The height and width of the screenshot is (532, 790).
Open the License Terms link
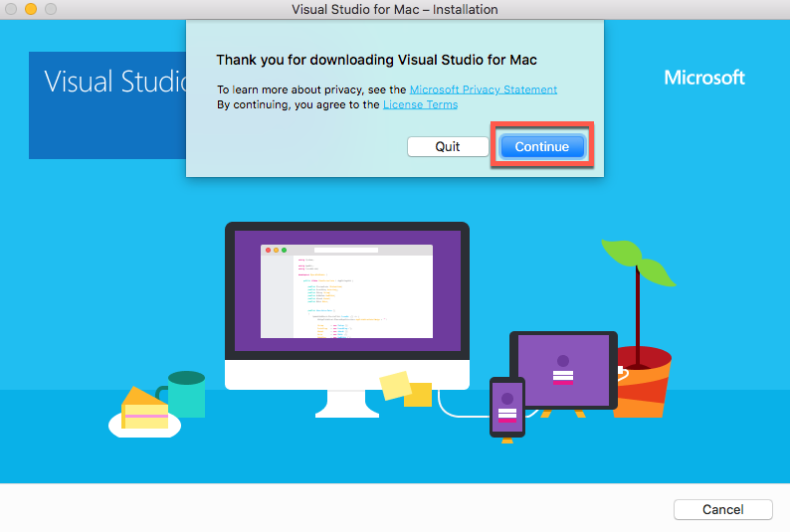[x=420, y=104]
